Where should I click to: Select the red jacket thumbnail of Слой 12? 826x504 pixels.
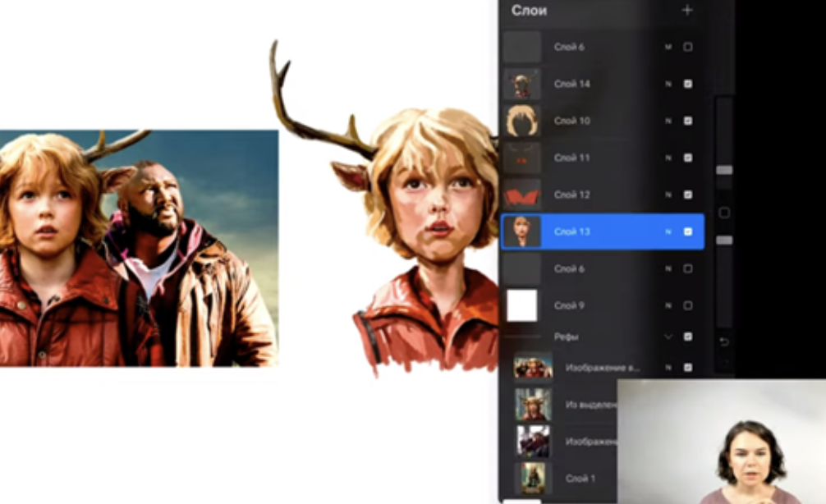pos(522,195)
